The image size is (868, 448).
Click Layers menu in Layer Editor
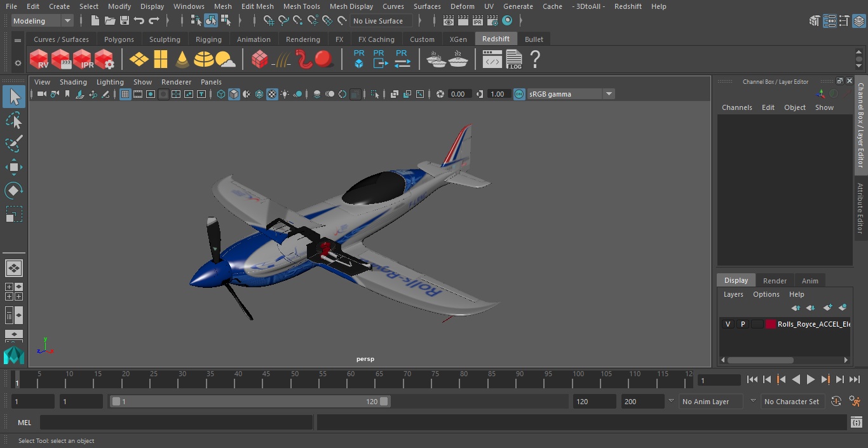pyautogui.click(x=733, y=294)
